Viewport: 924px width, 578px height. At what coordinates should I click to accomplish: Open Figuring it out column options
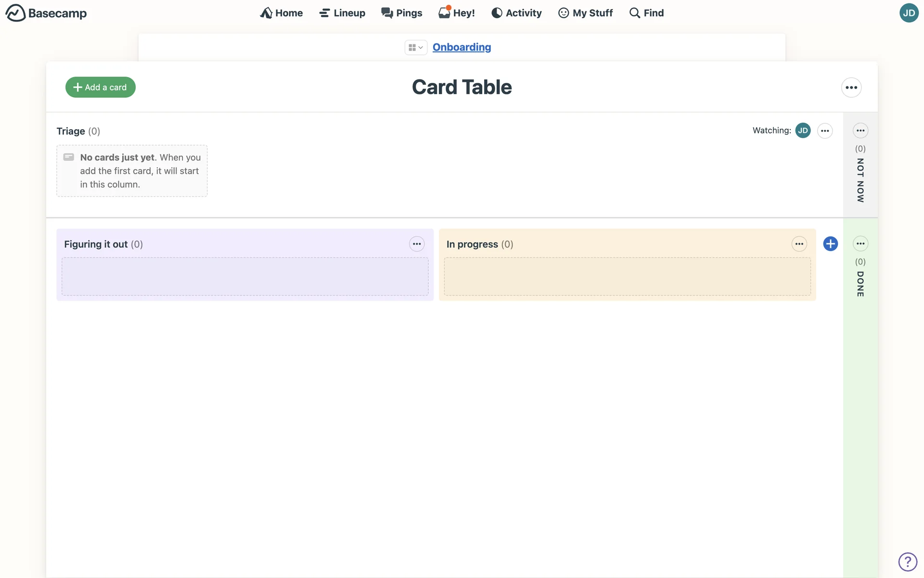tap(417, 244)
